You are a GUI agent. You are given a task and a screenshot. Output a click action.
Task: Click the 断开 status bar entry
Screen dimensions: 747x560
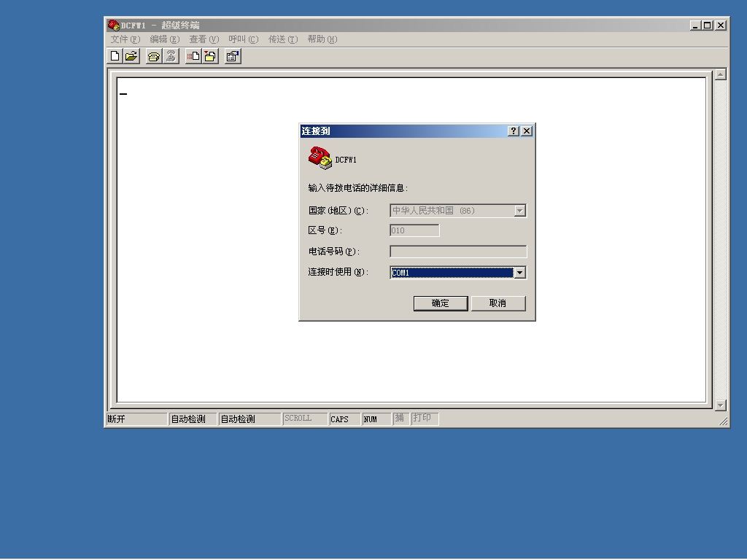136,419
